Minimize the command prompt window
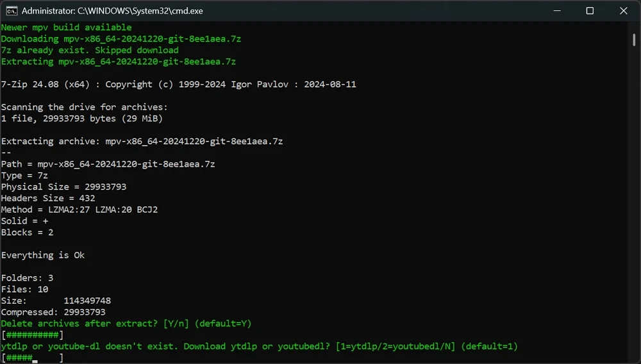The height and width of the screenshot is (364, 641). pos(557,11)
